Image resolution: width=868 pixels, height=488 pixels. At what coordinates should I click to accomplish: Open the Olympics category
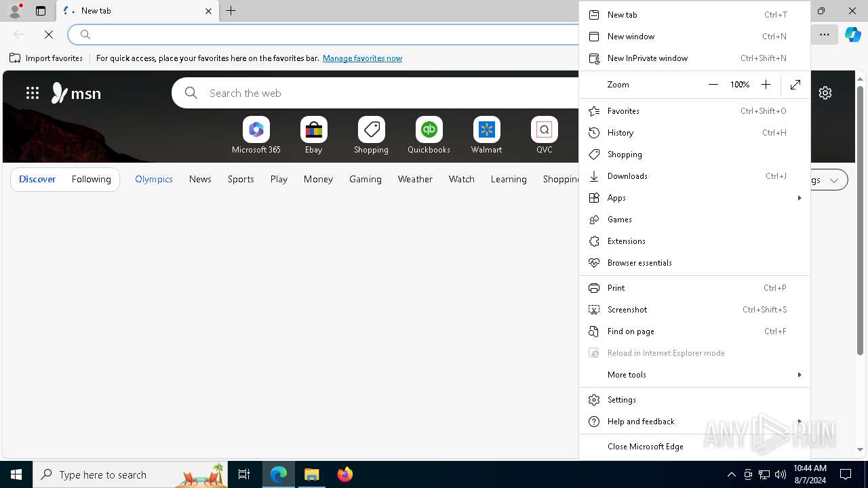tap(154, 180)
